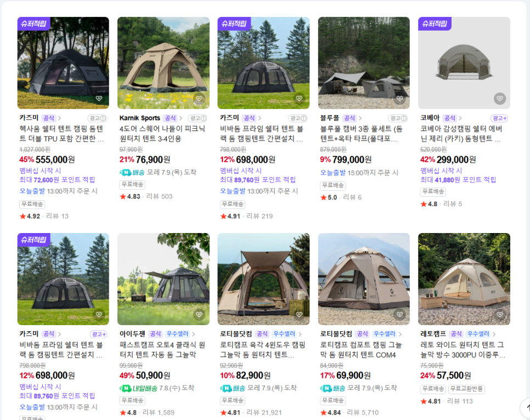The height and width of the screenshot is (420, 530).
Task: Save 블루폴 캠버 3종 풀세트 with heart icon
Action: [x=399, y=98]
